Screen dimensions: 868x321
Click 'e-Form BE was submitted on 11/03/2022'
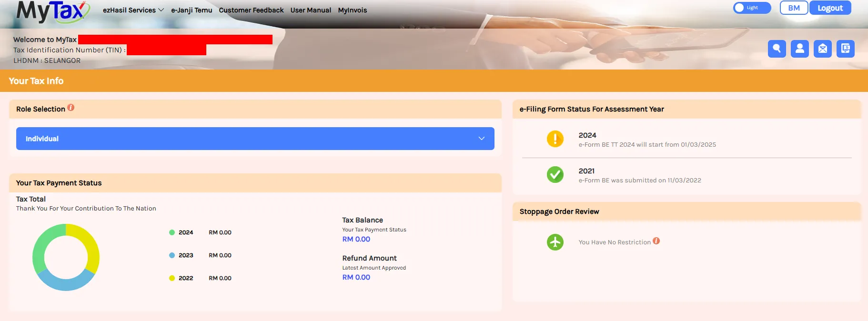(640, 180)
